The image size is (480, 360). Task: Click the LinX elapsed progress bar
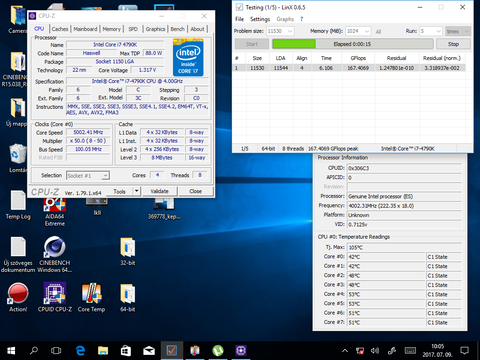point(353,44)
